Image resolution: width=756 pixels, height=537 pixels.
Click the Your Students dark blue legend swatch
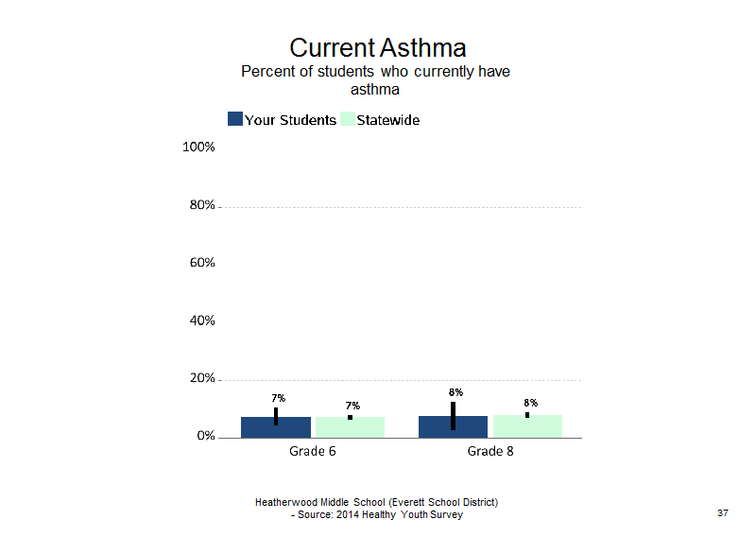pos(234,119)
